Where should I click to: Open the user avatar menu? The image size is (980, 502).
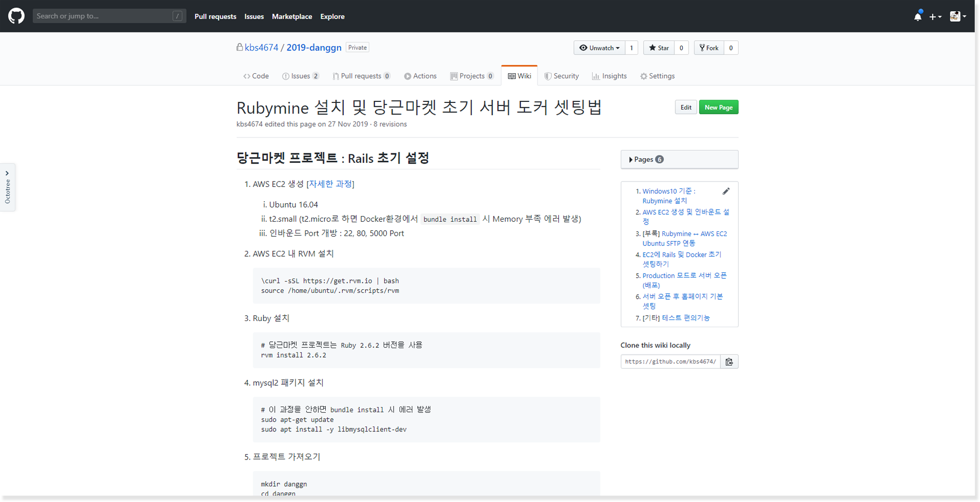958,16
